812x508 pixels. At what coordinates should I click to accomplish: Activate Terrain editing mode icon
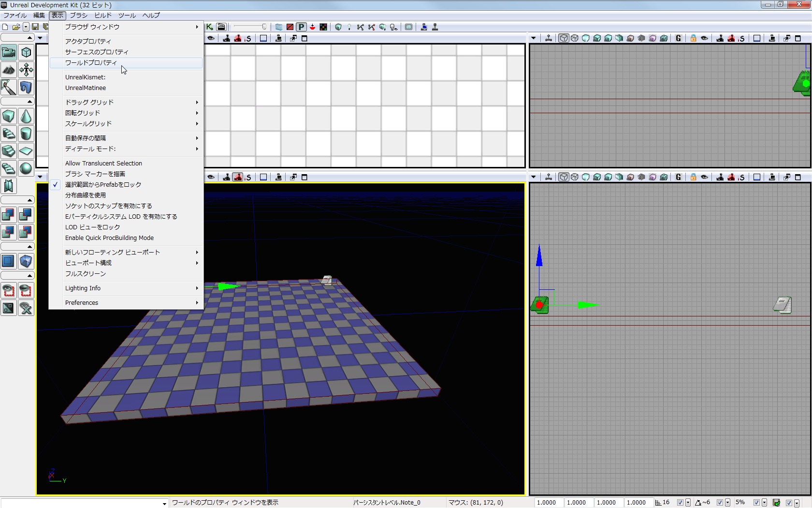click(x=9, y=70)
